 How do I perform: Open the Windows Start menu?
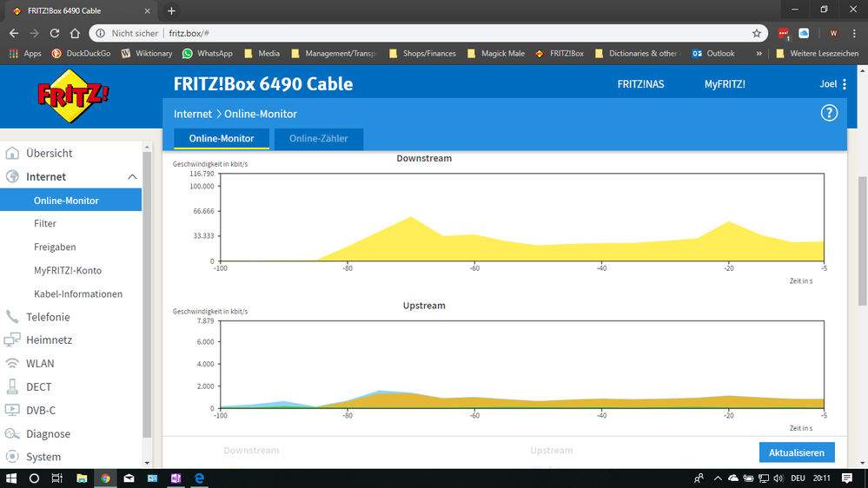[11, 478]
